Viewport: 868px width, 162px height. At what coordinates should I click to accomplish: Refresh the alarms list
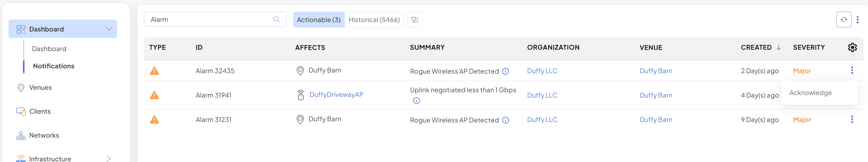click(x=844, y=20)
